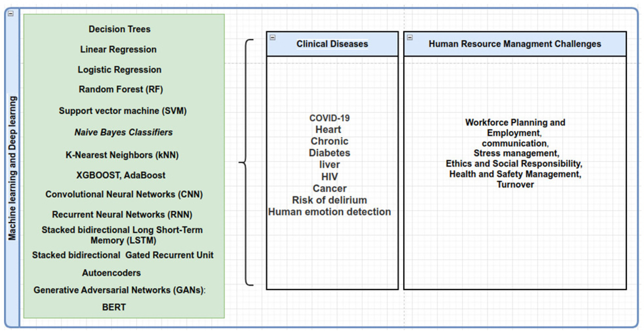
Task: Select the BERT text label
Action: click(114, 307)
